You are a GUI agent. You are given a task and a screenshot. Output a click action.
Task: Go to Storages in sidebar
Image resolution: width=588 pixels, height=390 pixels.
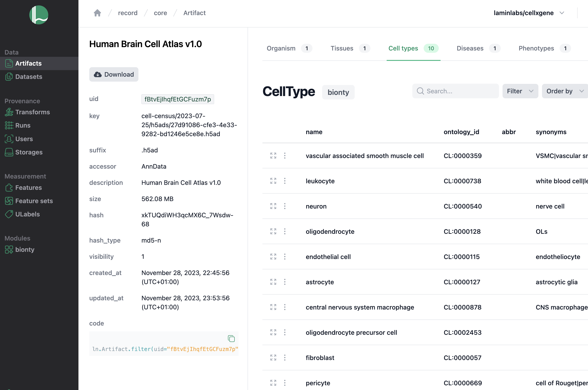click(x=29, y=152)
